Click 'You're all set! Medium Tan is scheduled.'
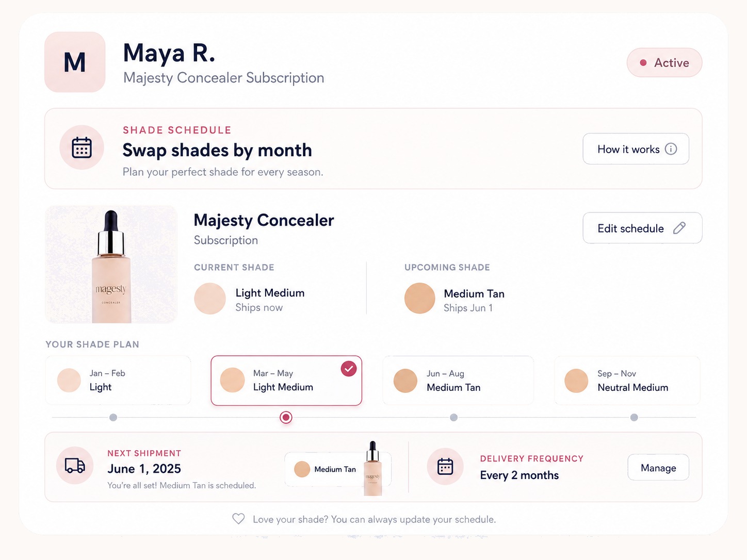 click(x=182, y=485)
